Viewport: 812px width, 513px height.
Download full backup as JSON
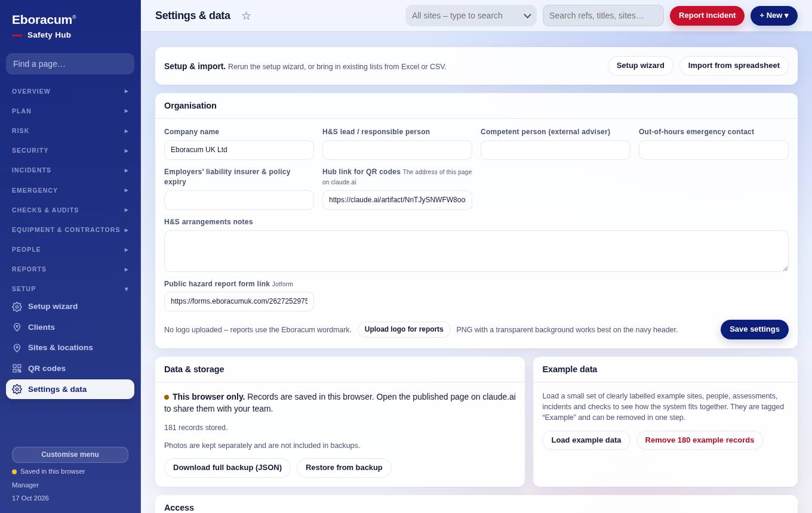[x=227, y=468]
